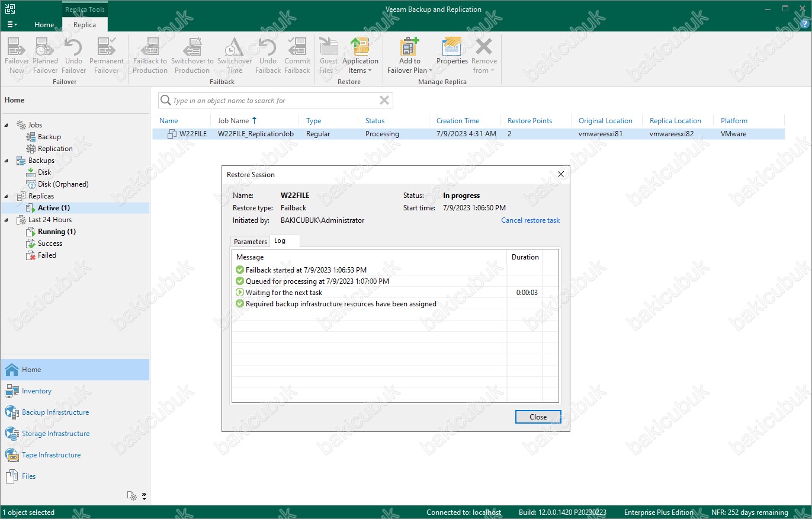Select Replication under Jobs

(x=55, y=149)
